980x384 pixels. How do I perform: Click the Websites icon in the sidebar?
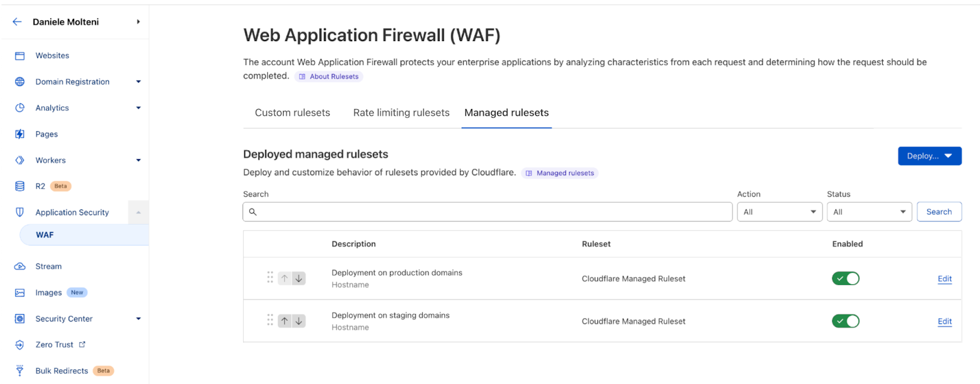click(20, 56)
